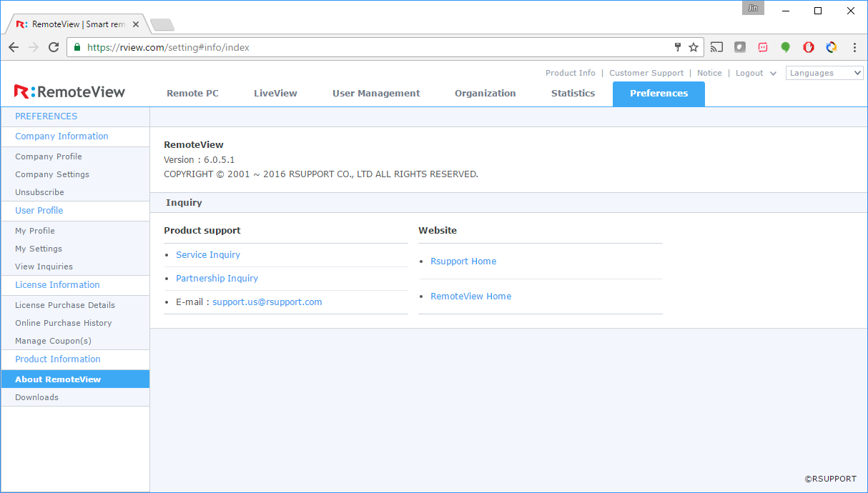Open the Languages dropdown
868x493 pixels.
tap(824, 73)
